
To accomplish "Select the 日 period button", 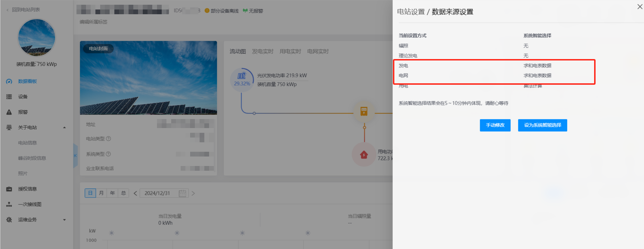I will click(x=90, y=193).
